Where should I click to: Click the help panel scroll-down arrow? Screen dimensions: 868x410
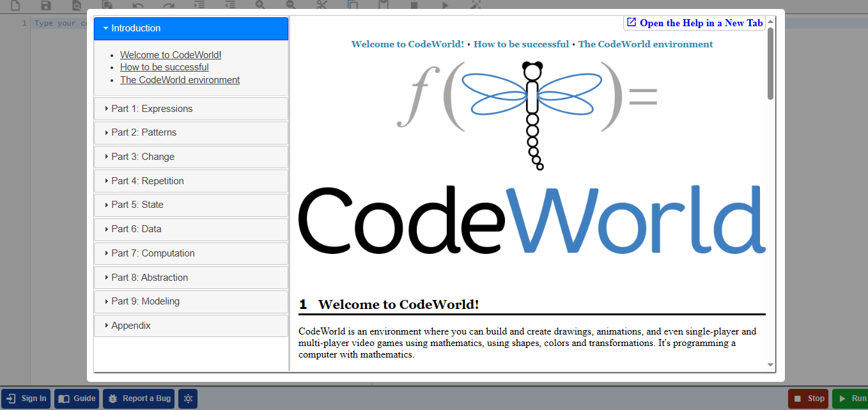[770, 365]
